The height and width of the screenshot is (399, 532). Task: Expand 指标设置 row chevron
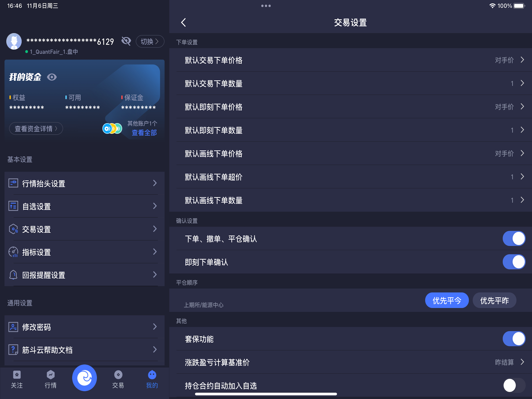click(155, 252)
